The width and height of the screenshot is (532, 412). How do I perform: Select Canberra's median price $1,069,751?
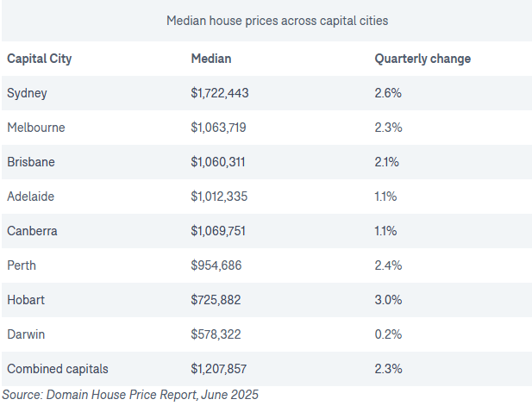pyautogui.click(x=218, y=231)
